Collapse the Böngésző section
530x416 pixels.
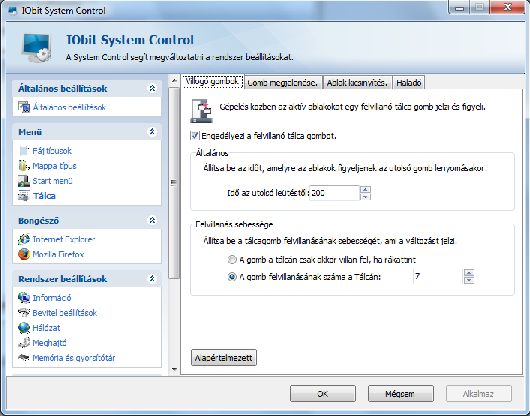(x=152, y=220)
